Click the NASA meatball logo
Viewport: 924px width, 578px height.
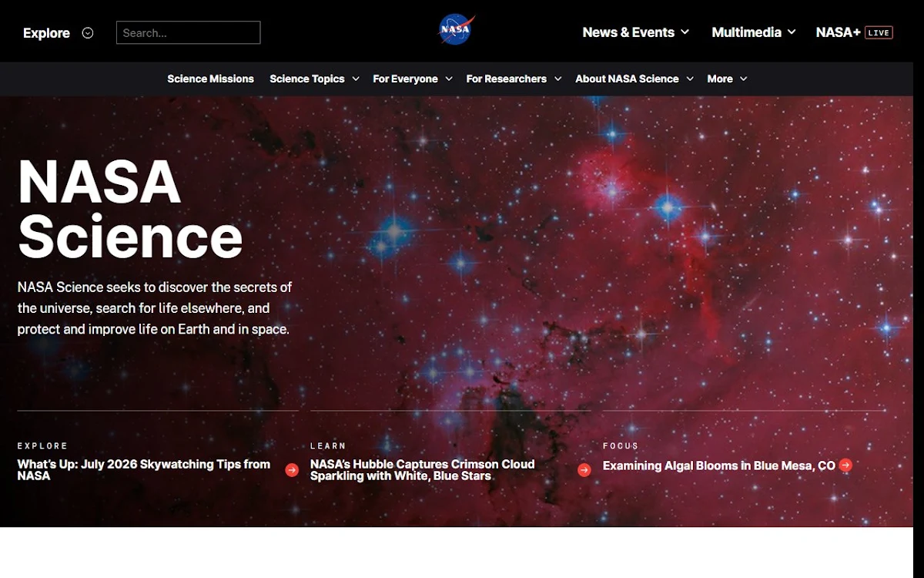coord(457,30)
